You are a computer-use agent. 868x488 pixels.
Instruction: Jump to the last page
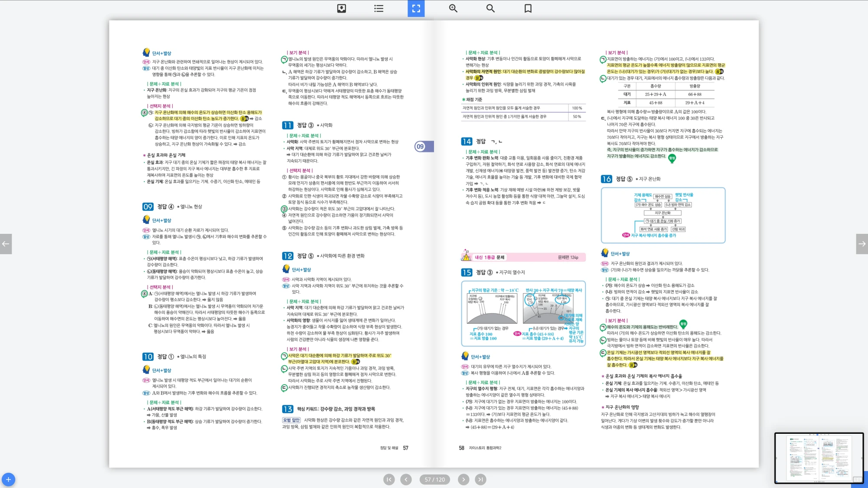480,479
